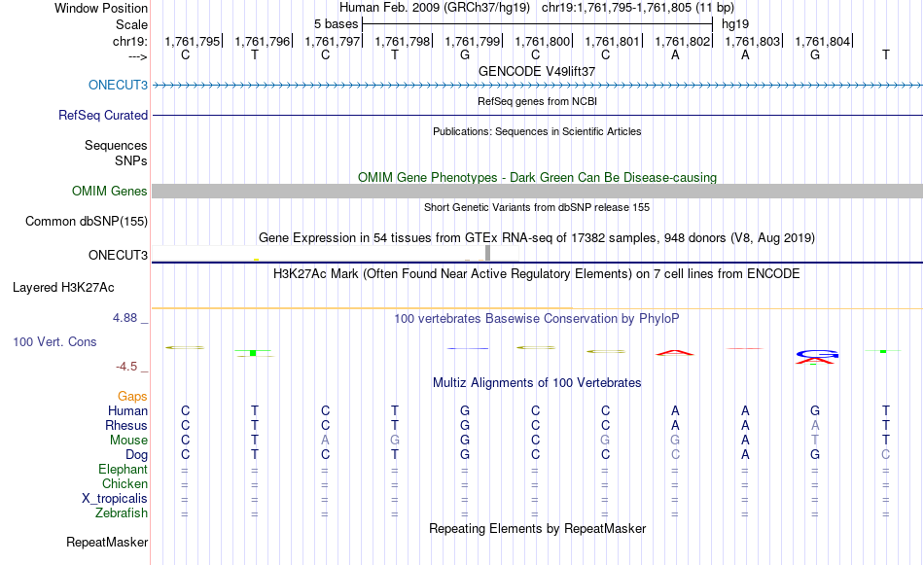The image size is (924, 565).
Task: Click the gray mismatched A in Mouse row
Action: point(325,441)
